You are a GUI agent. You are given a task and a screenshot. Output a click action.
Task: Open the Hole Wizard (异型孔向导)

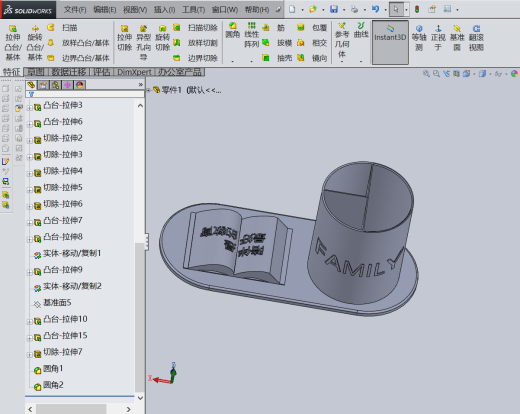[143, 43]
